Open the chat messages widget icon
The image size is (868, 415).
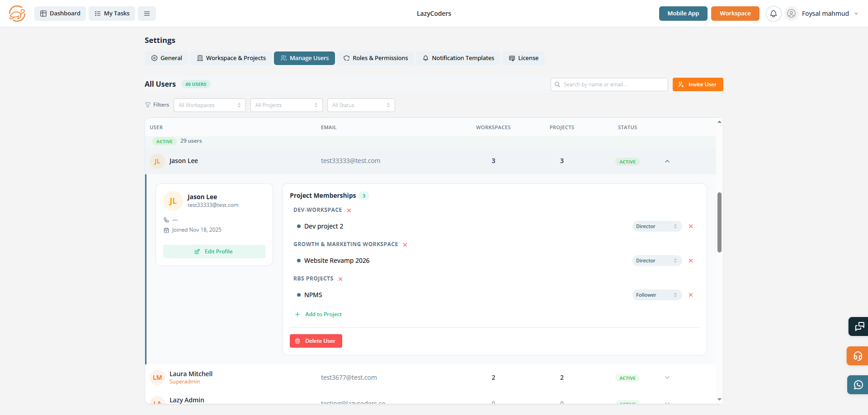click(x=858, y=326)
